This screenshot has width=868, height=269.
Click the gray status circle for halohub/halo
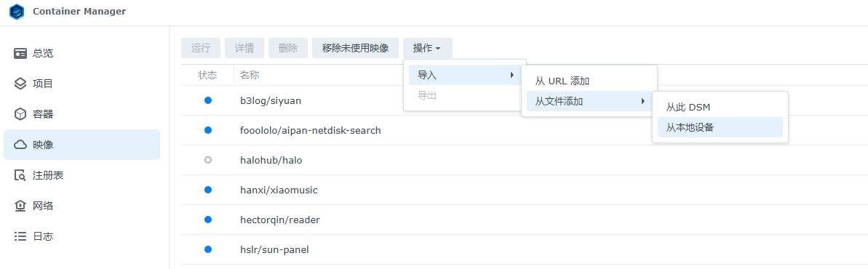208,160
